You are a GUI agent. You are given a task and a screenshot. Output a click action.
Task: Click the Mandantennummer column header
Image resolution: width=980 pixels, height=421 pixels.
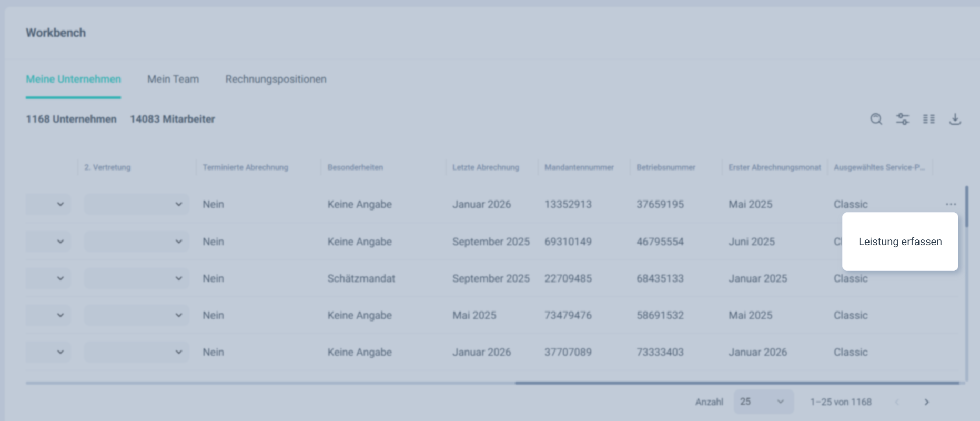click(x=579, y=167)
